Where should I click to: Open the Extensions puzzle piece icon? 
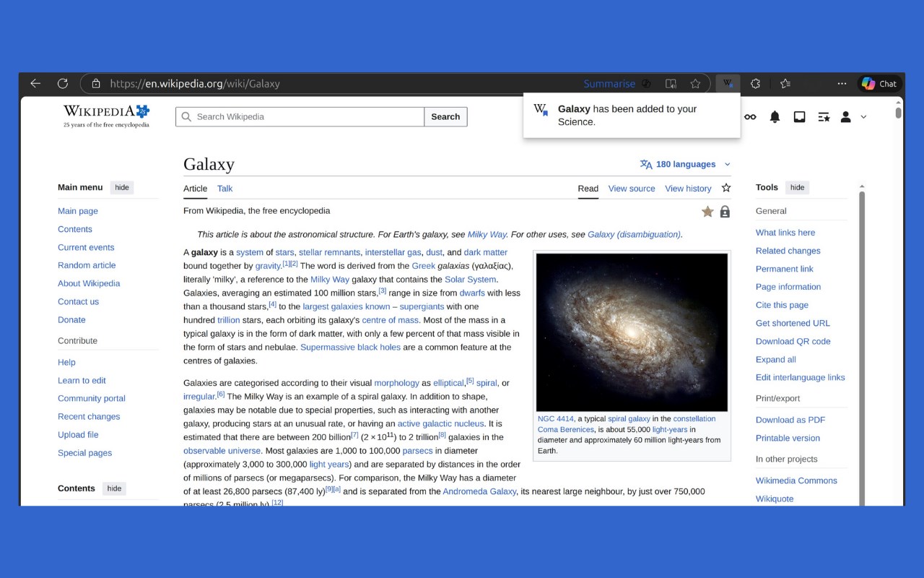coord(755,84)
